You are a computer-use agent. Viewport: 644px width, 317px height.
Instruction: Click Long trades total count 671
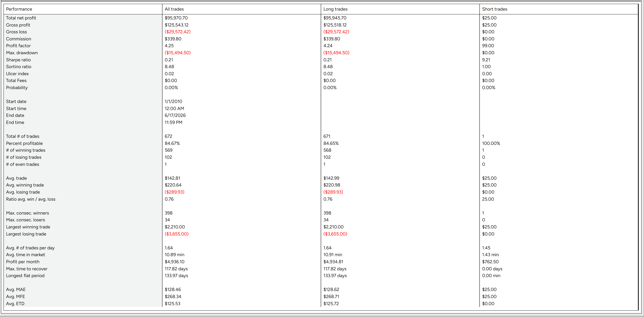coord(327,136)
